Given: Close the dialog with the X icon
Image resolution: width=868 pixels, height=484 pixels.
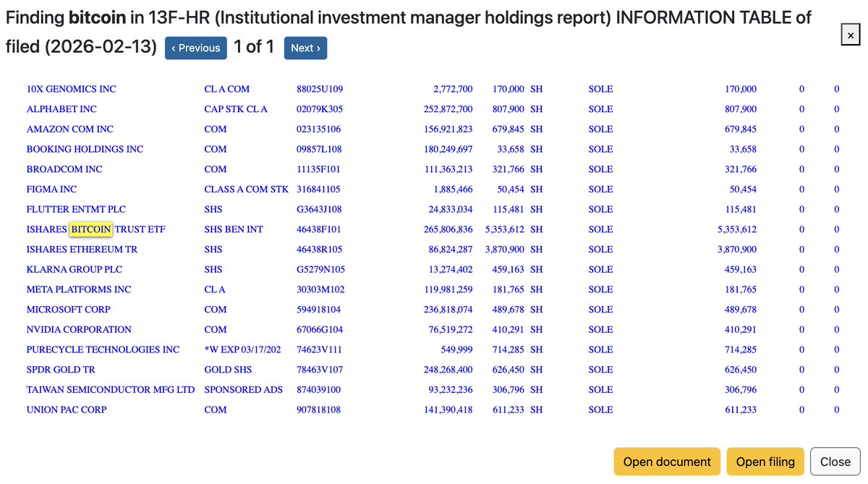Looking at the screenshot, I should click(x=849, y=33).
